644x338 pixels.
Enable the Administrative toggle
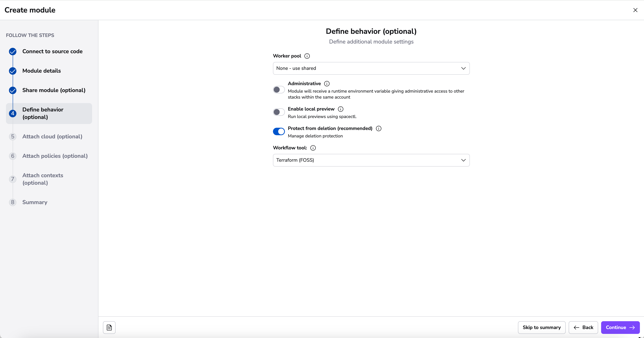click(279, 90)
